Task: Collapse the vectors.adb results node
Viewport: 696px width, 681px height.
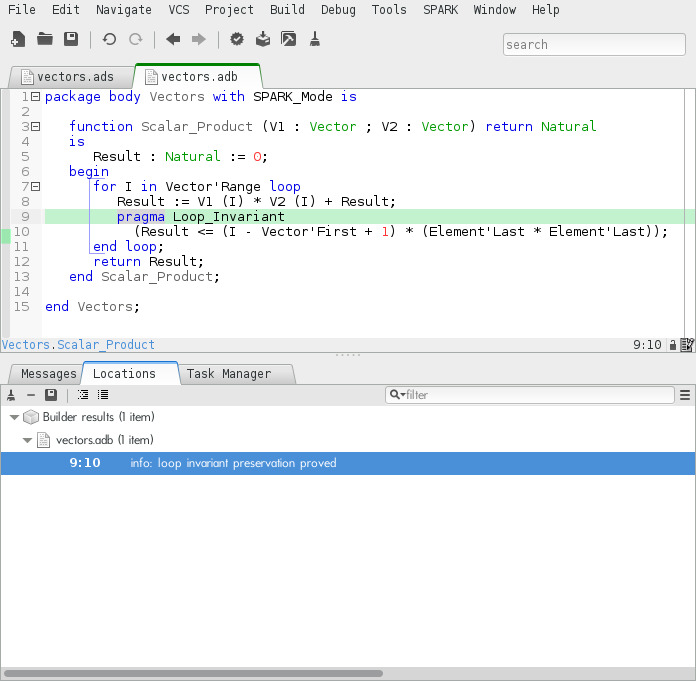Action: click(28, 440)
